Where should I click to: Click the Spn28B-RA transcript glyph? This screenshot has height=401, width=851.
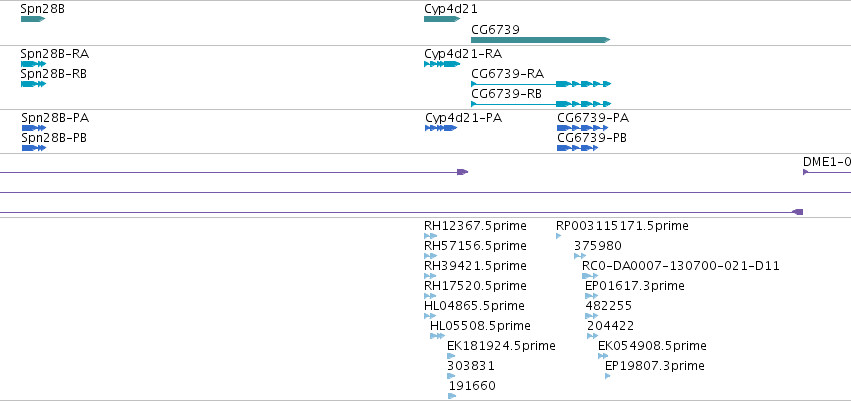click(34, 63)
